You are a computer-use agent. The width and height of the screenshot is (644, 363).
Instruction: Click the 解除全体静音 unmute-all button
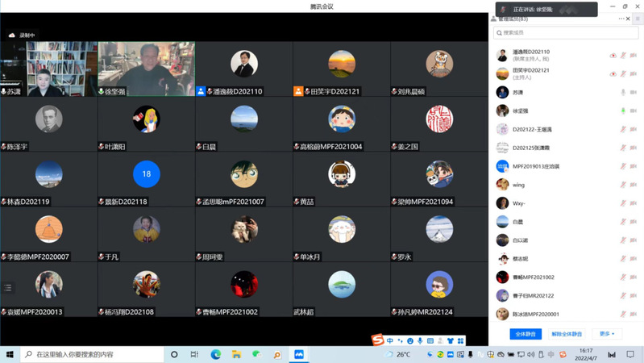pos(567,334)
